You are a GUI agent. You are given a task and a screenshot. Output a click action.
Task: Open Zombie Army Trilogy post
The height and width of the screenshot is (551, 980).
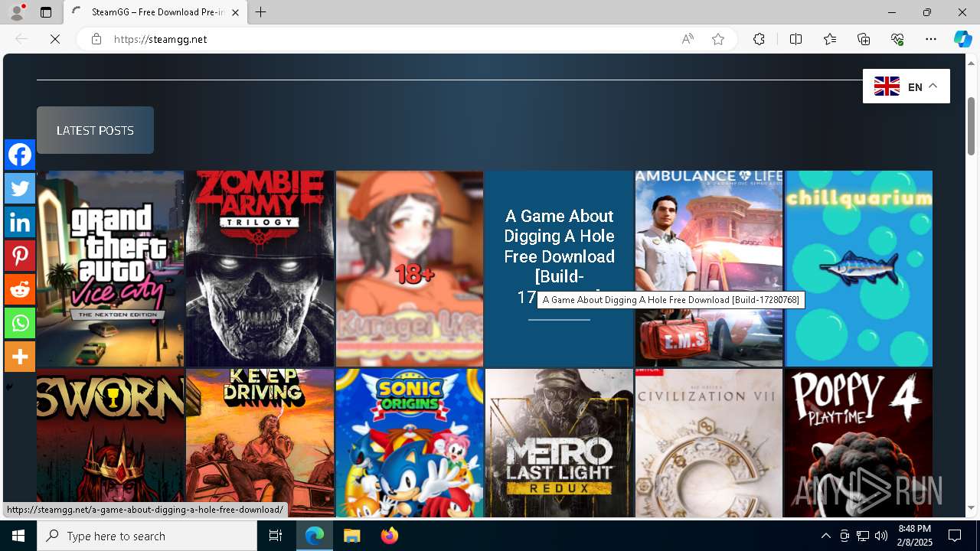260,269
